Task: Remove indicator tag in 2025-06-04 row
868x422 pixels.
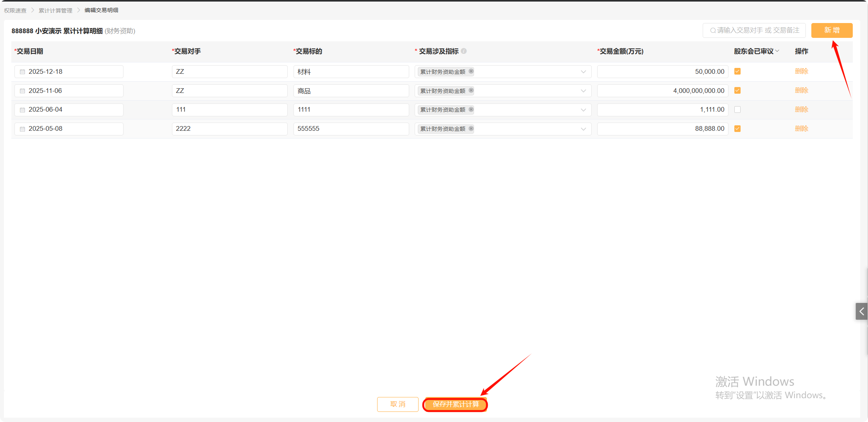Action: click(x=471, y=110)
